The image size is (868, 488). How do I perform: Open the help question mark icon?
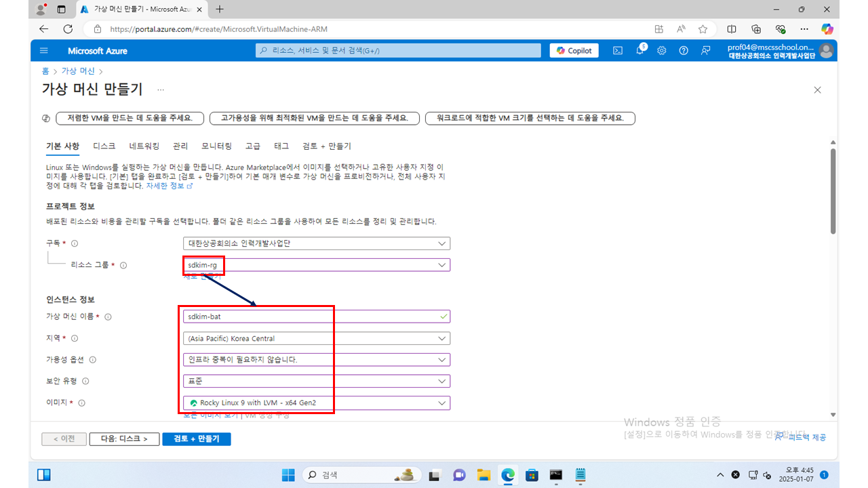684,51
